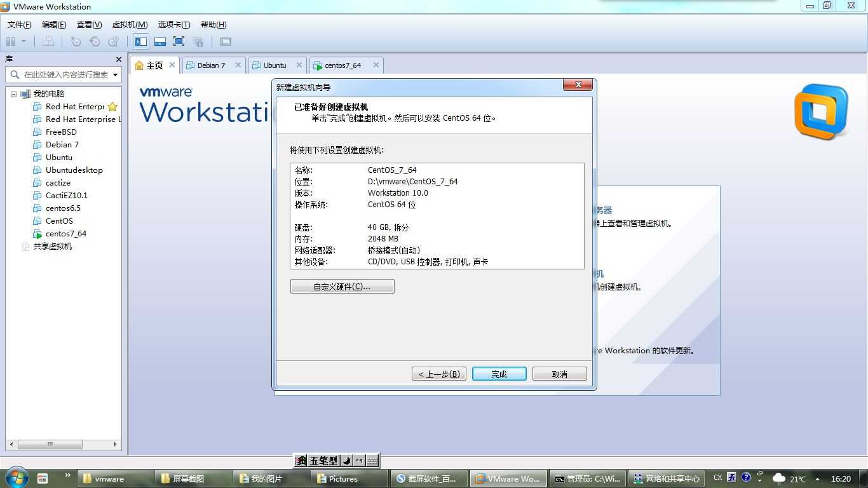This screenshot has width=868, height=488.
Task: Click the help question mark tray icon
Action: 746,477
